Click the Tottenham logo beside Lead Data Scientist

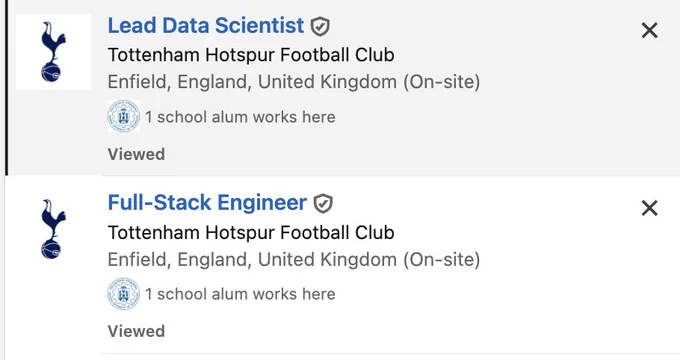pyautogui.click(x=53, y=52)
